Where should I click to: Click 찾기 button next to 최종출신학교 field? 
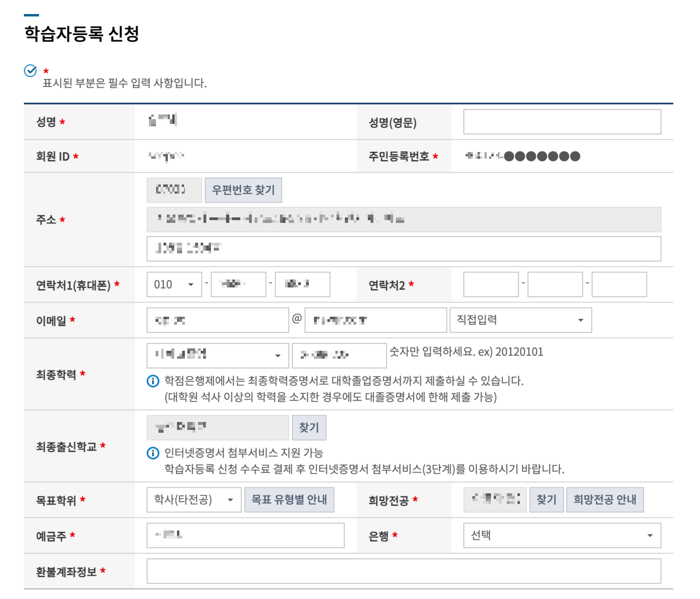click(309, 428)
